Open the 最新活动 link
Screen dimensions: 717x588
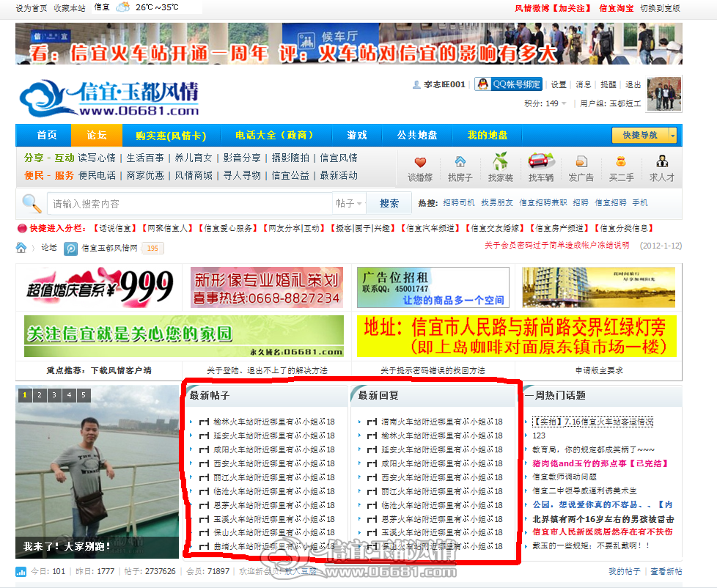[x=339, y=175]
